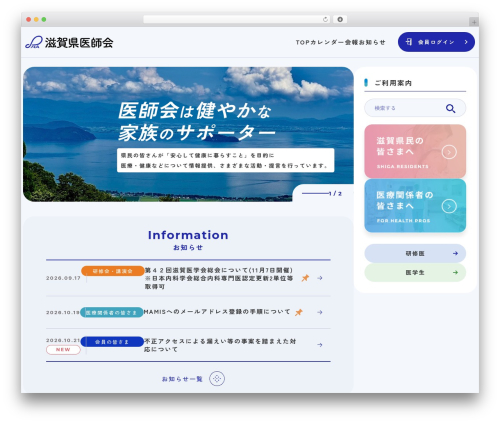500x423 pixels.
Task: Click the date 2026.10.19
Action: coord(63,312)
